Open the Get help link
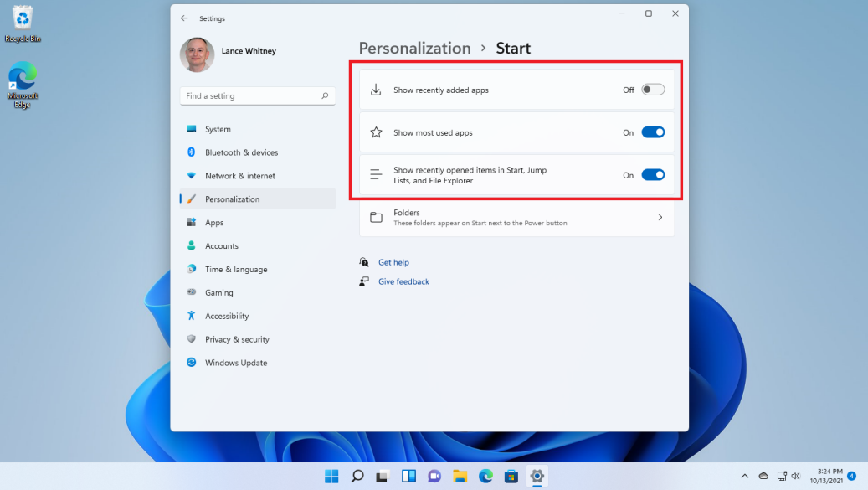Viewport: 868px width, 490px height. [x=396, y=262]
